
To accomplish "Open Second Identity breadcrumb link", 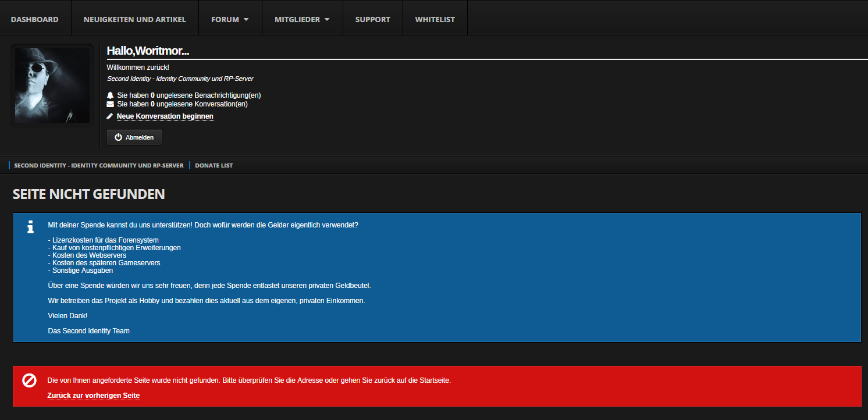I will tap(98, 165).
